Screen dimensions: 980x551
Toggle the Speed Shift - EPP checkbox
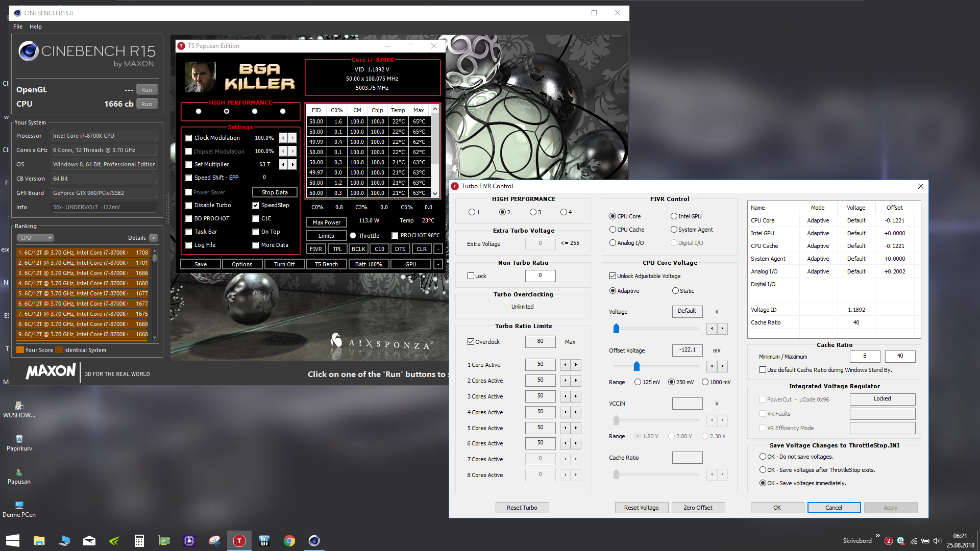click(189, 178)
